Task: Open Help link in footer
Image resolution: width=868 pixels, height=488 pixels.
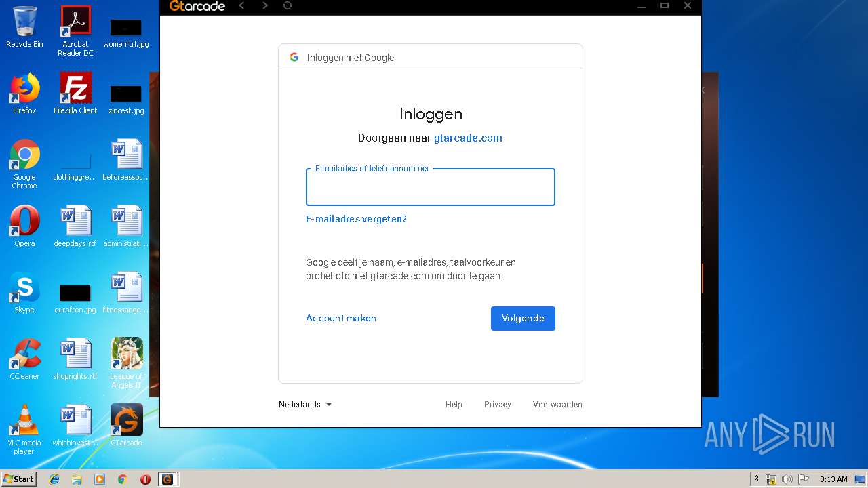Action: (454, 405)
